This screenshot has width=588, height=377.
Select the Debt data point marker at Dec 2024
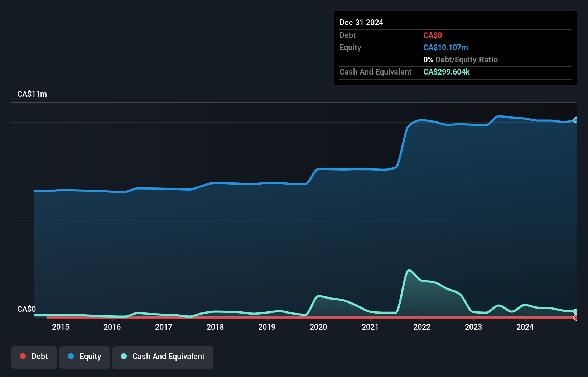point(576,318)
